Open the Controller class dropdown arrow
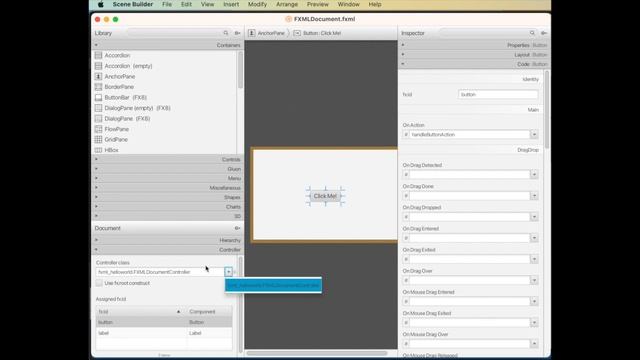 229,272
